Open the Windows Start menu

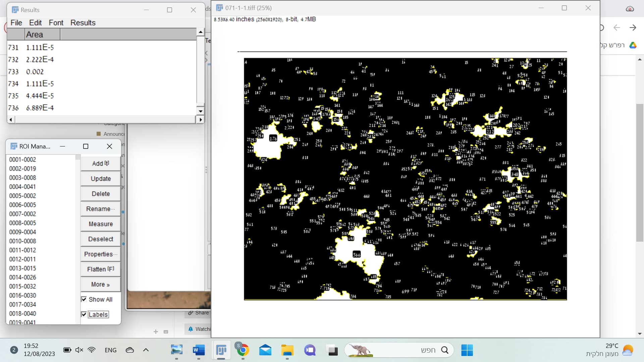coord(467,350)
